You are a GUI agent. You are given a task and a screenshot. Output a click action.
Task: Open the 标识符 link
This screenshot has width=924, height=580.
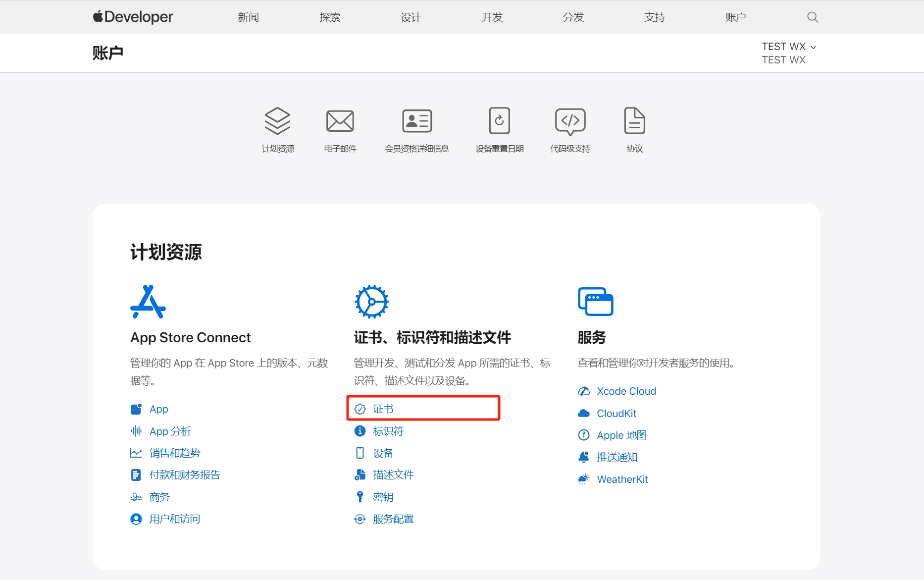[x=388, y=431]
